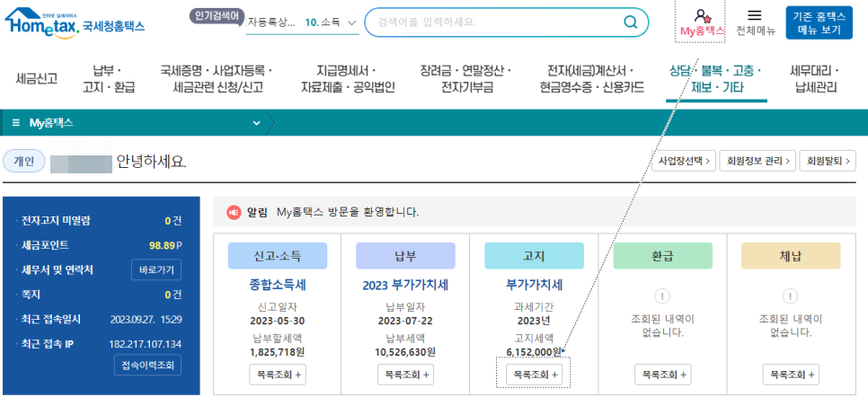The width and height of the screenshot is (868, 397).
Task: Open 지급명세서·자료제출·공익법인 menu
Action: click(x=348, y=79)
